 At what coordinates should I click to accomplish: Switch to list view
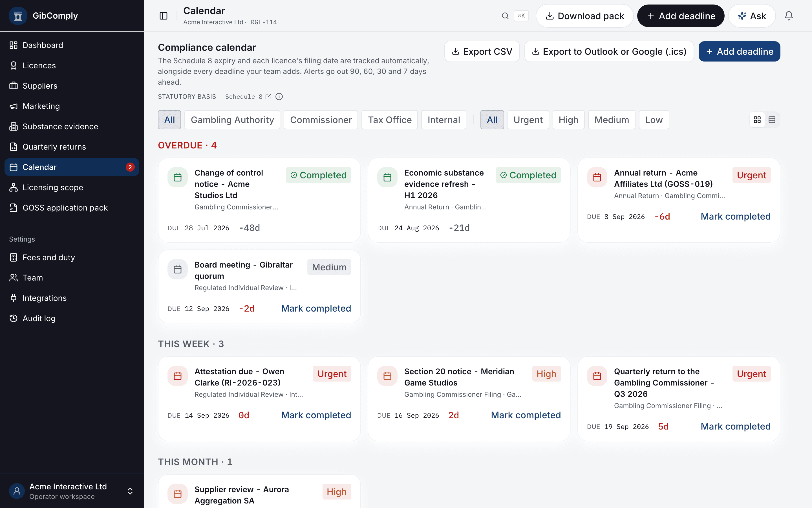(x=772, y=120)
